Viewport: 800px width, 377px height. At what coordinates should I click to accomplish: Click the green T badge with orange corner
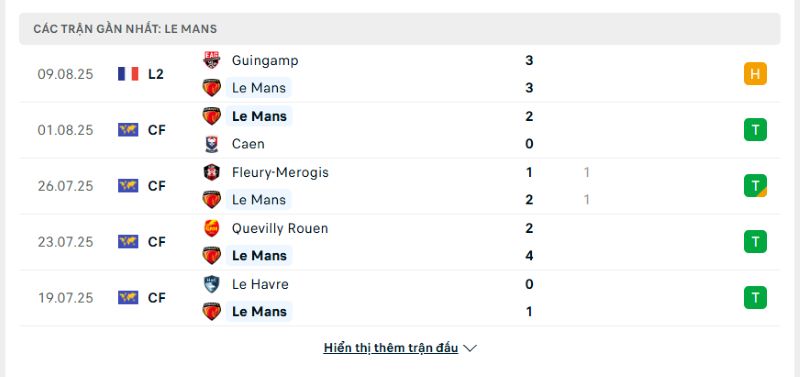click(x=755, y=186)
